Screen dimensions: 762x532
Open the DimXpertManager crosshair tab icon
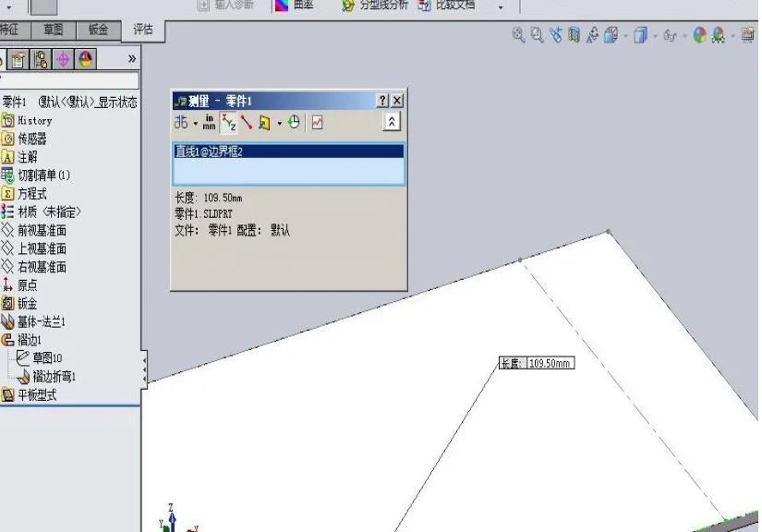[63, 59]
